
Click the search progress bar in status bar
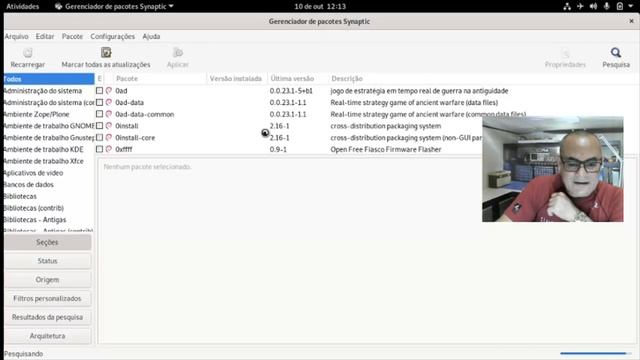tap(595, 353)
